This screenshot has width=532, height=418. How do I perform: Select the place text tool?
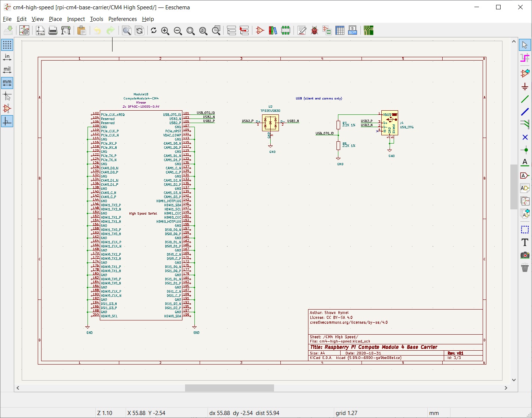pos(525,242)
